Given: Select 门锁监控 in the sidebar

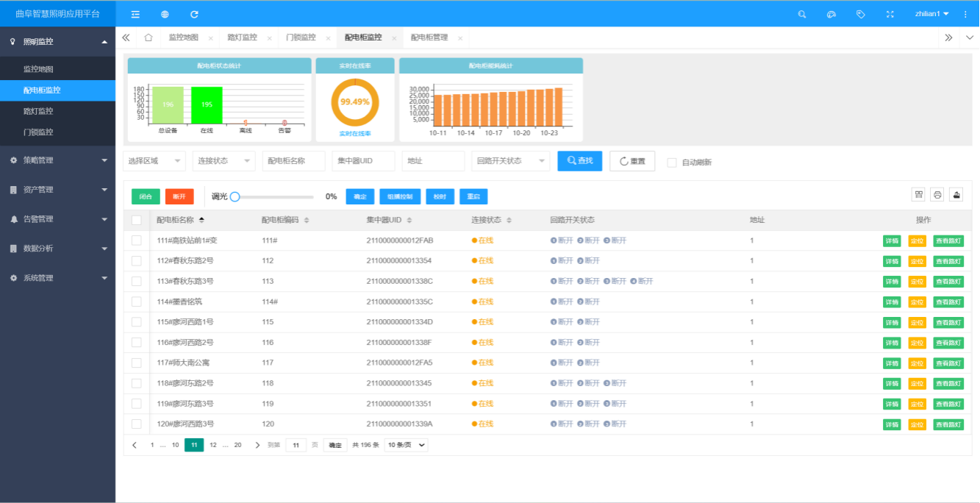Looking at the screenshot, I should tap(38, 132).
